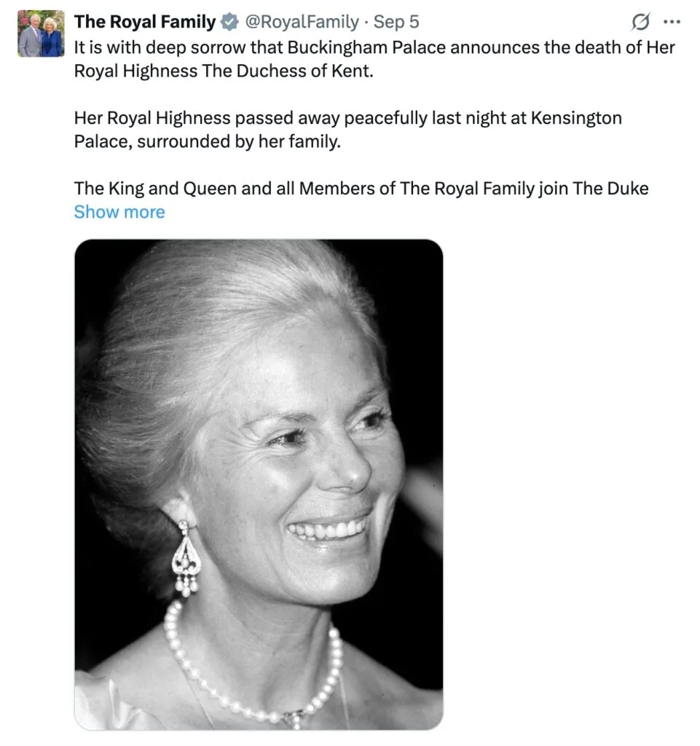Click the Grok explain-post icon
This screenshot has height=746, width=700.
coord(640,22)
